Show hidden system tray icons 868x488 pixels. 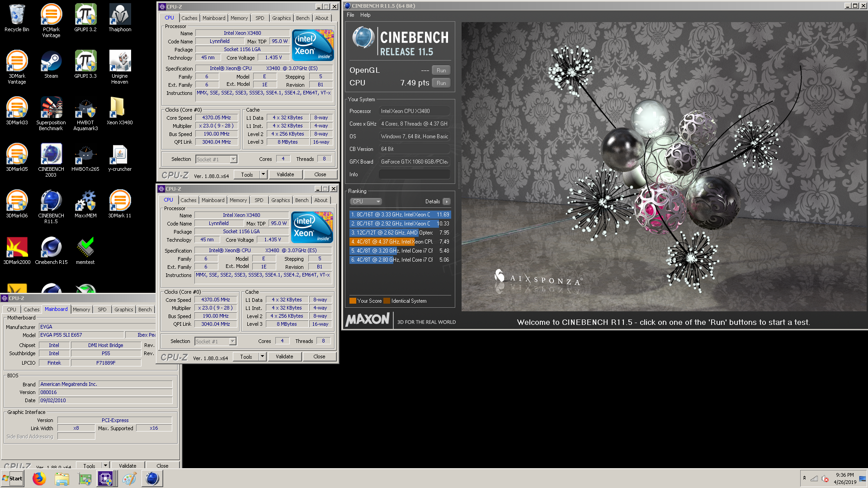pyautogui.click(x=804, y=478)
